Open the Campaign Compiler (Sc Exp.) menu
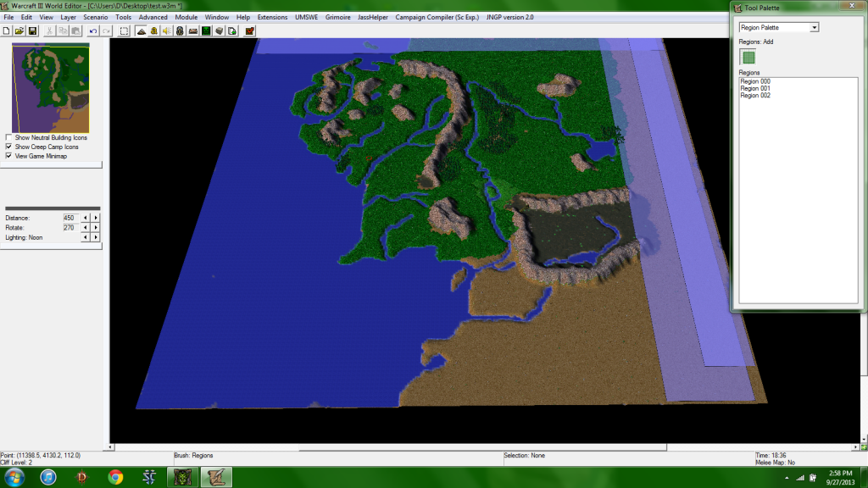This screenshot has width=868, height=488. [437, 17]
